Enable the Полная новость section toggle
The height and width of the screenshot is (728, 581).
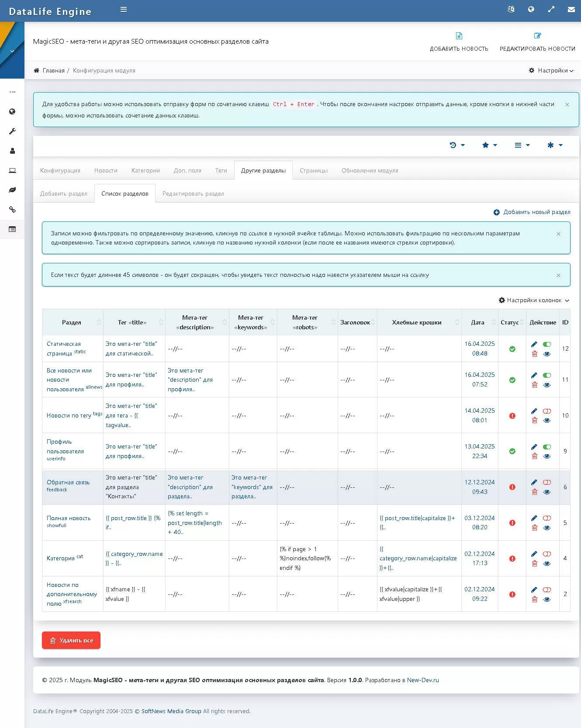tap(547, 518)
